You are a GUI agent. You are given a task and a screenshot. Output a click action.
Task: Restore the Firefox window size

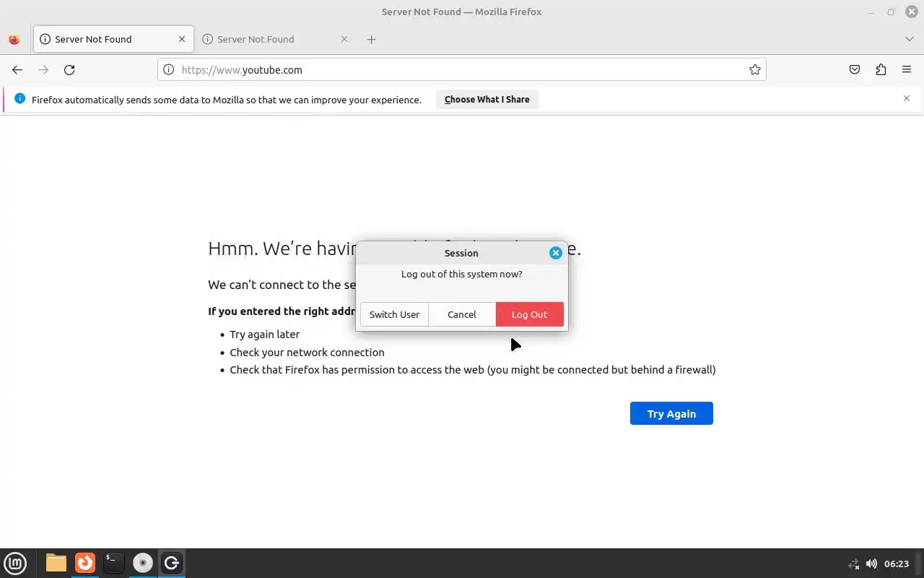click(x=891, y=12)
